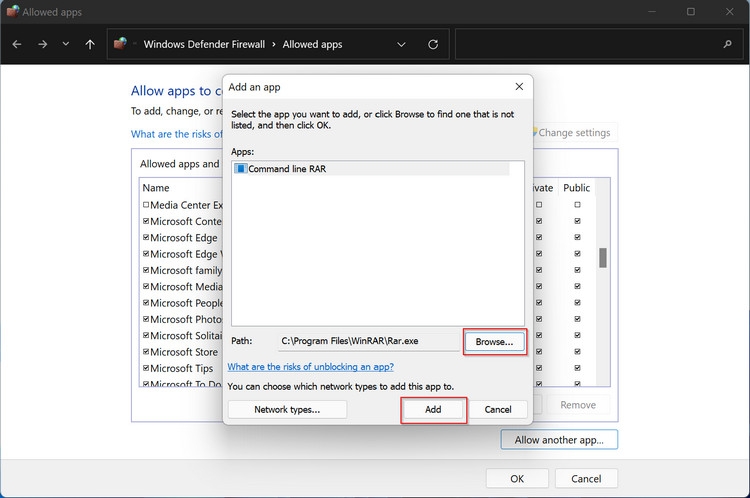Click Allow another app... button
Image resolution: width=750 pixels, height=498 pixels.
(x=559, y=440)
